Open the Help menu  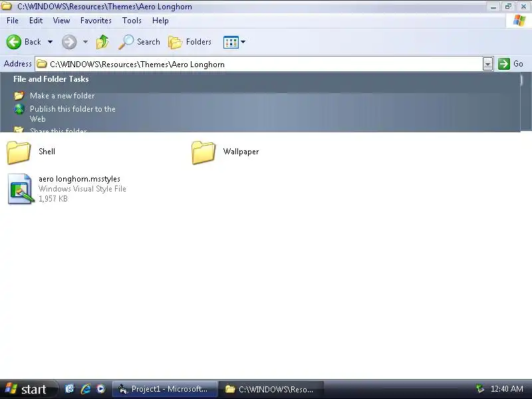point(160,21)
